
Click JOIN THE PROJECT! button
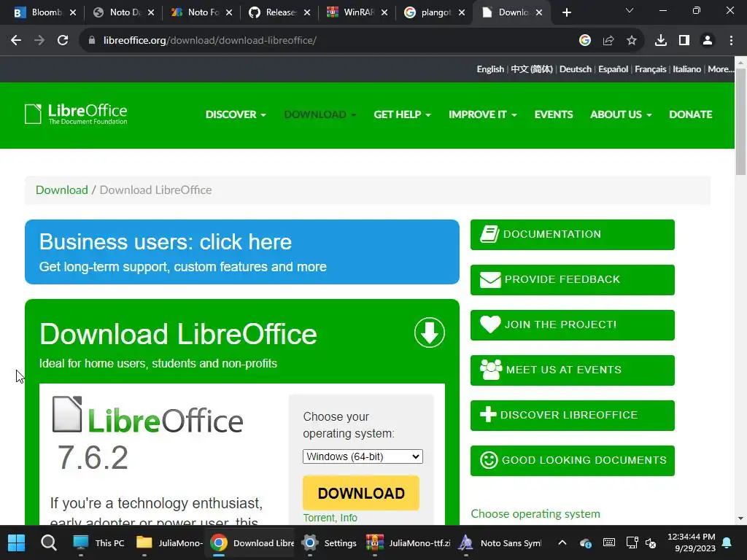point(572,324)
